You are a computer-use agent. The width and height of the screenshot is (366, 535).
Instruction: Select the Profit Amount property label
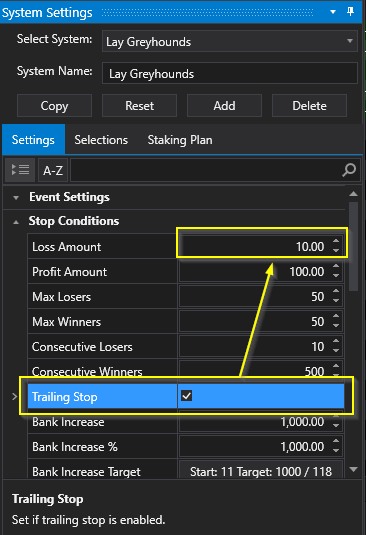(69, 272)
